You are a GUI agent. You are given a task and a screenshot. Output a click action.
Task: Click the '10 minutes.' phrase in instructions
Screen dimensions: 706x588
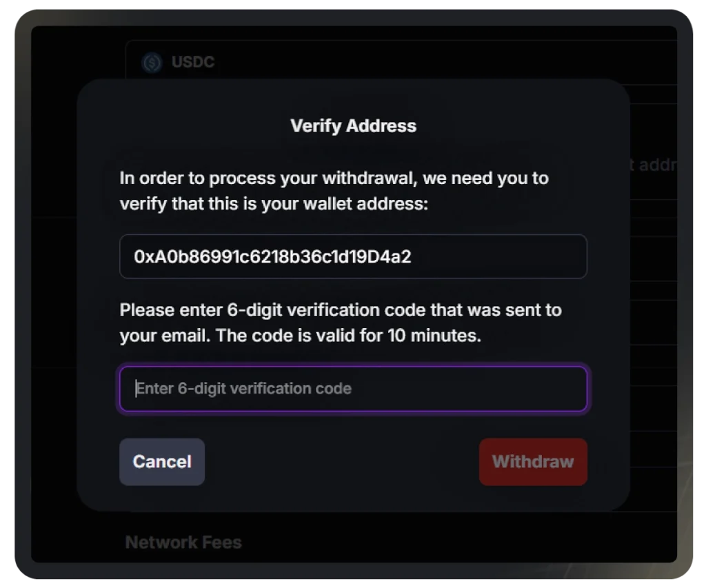click(434, 336)
